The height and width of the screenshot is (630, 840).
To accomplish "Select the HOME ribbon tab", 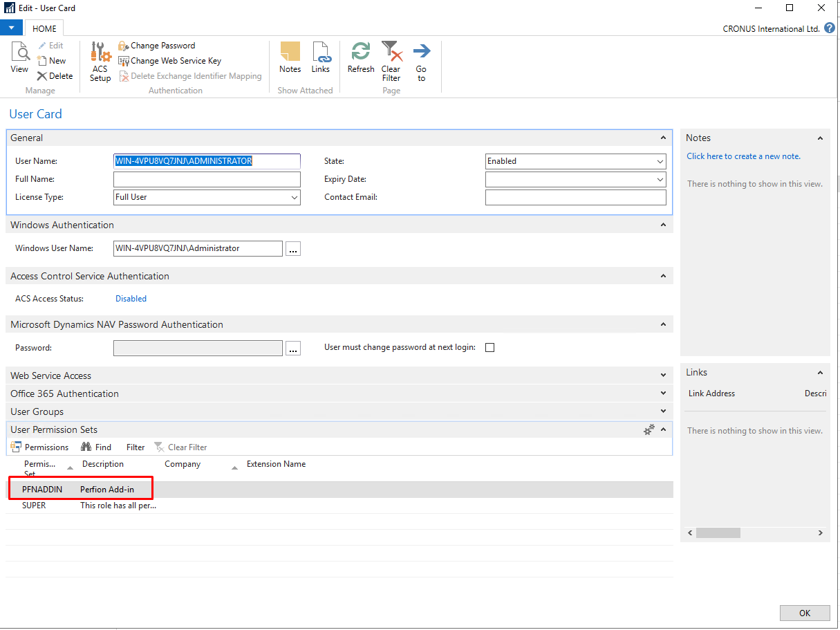I will tap(45, 28).
